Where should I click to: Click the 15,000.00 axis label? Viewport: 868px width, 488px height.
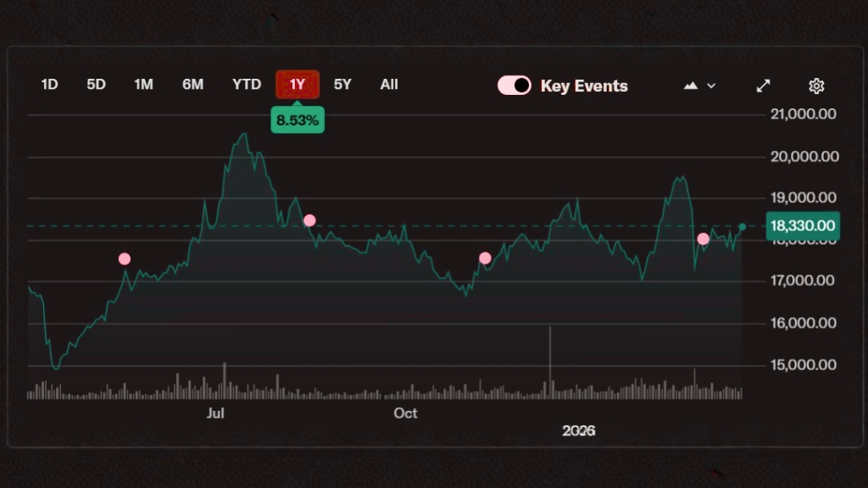click(804, 365)
